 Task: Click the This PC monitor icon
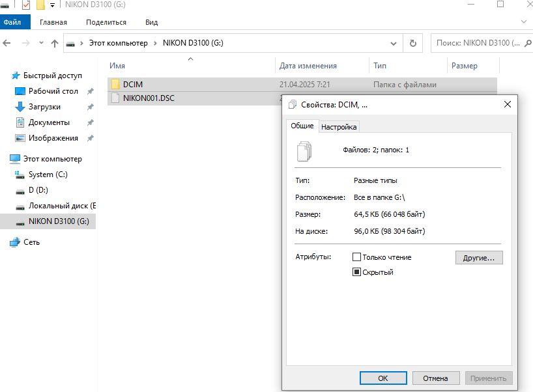15,159
